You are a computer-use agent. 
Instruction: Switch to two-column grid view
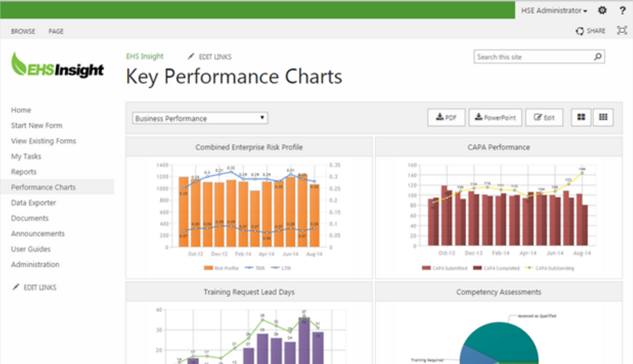(581, 117)
